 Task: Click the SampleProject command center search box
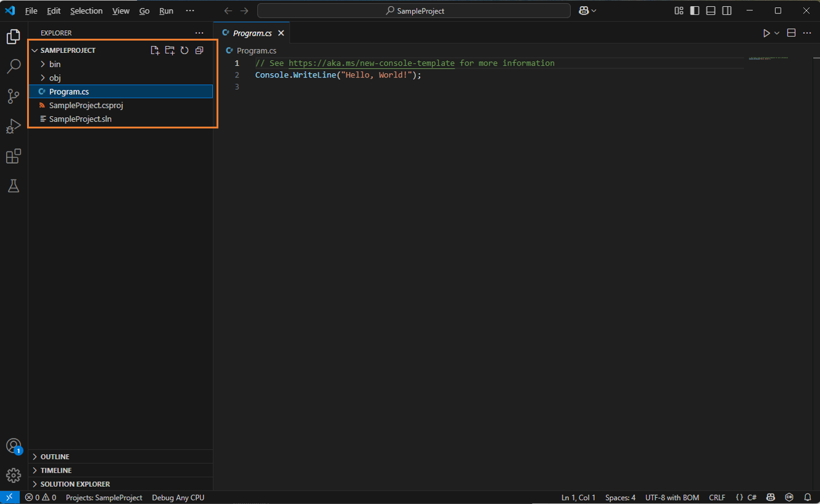[413, 11]
